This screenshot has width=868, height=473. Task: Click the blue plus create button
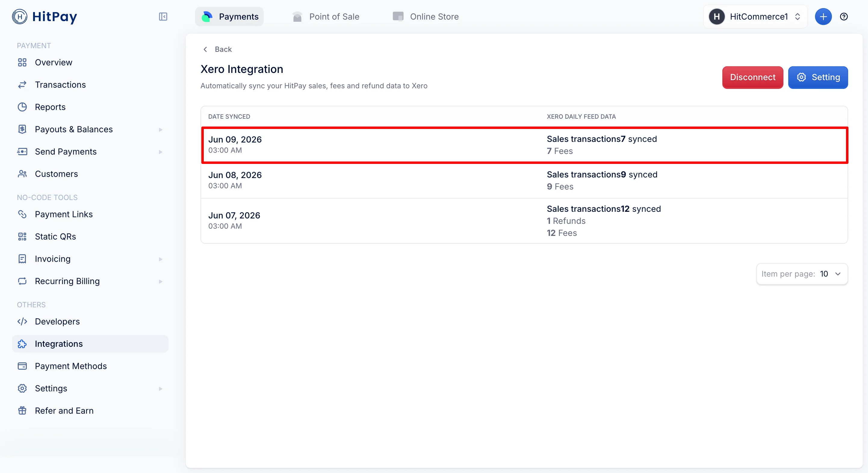click(x=823, y=17)
